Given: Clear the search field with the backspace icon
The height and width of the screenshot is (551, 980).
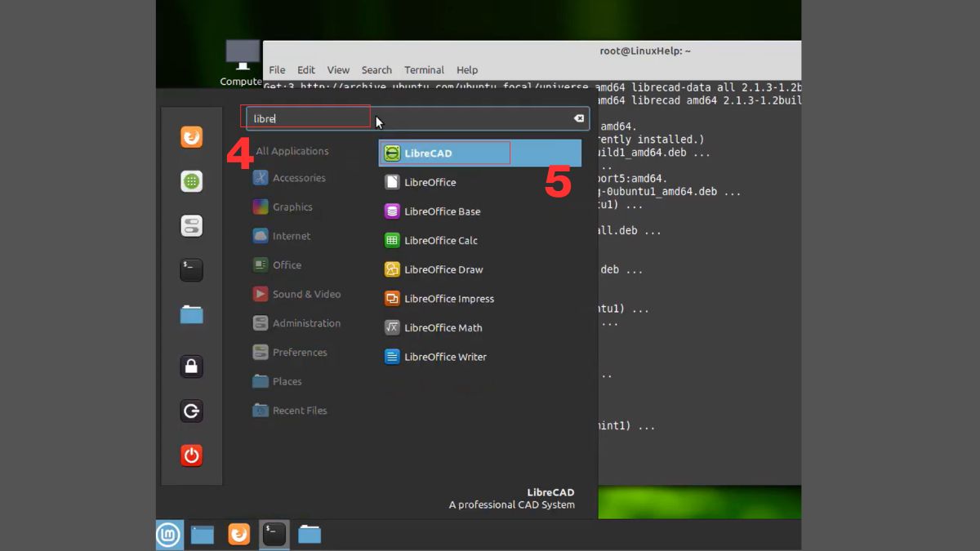Looking at the screenshot, I should 579,118.
